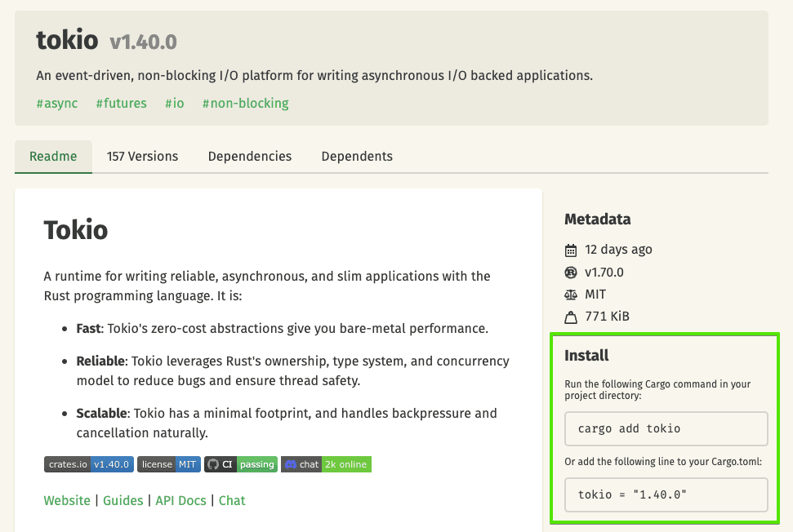Click the weight icon beside 771 KiB
The height and width of the screenshot is (532, 793).
coord(571,317)
